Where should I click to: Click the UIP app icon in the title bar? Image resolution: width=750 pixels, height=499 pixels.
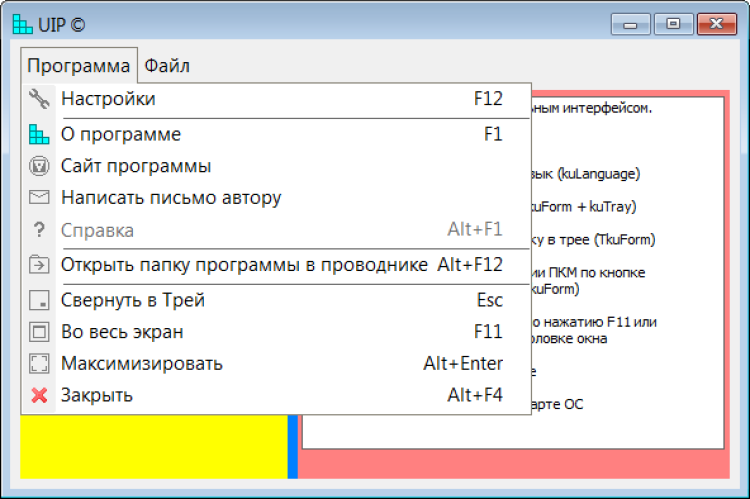click(22, 23)
